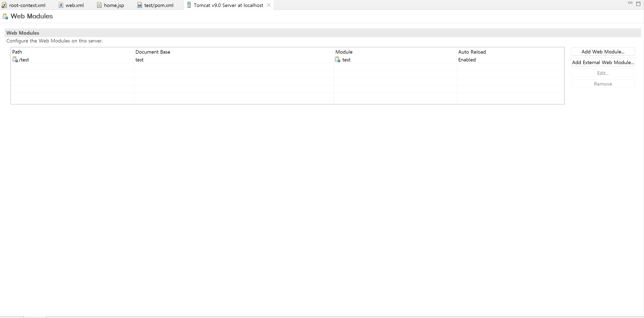Minimize the editor area
The height and width of the screenshot is (318, 644).
630,3
